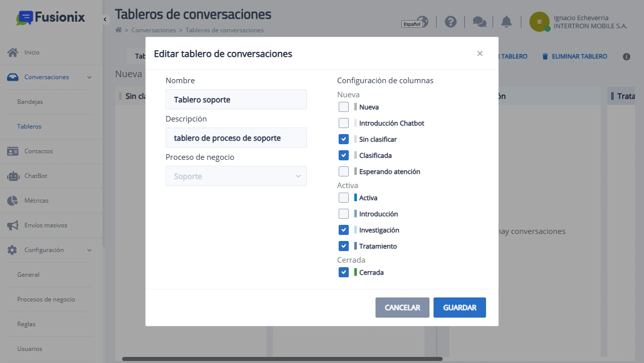
Task: Click the Conversaciones breadcrumb link
Action: point(153,30)
